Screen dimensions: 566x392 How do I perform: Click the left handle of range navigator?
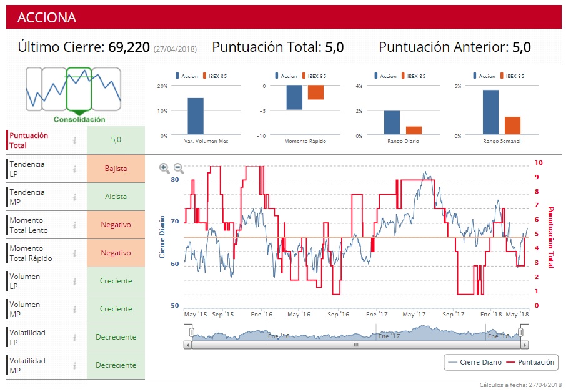(191, 332)
